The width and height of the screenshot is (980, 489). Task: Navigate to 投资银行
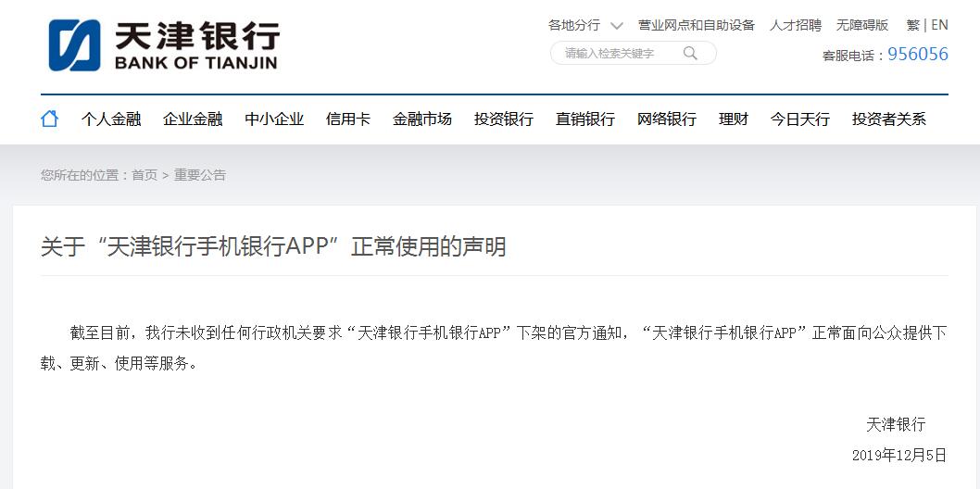[504, 119]
